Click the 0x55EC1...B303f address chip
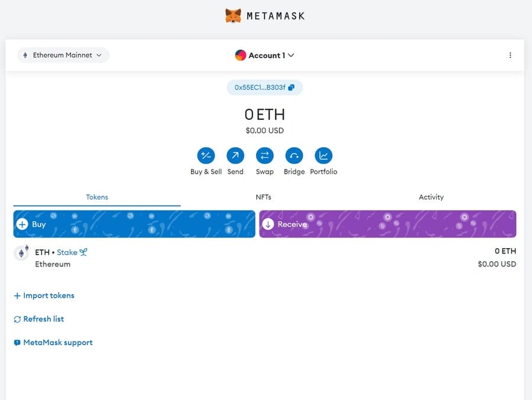Screen dimensions: 532x400 [260, 87]
